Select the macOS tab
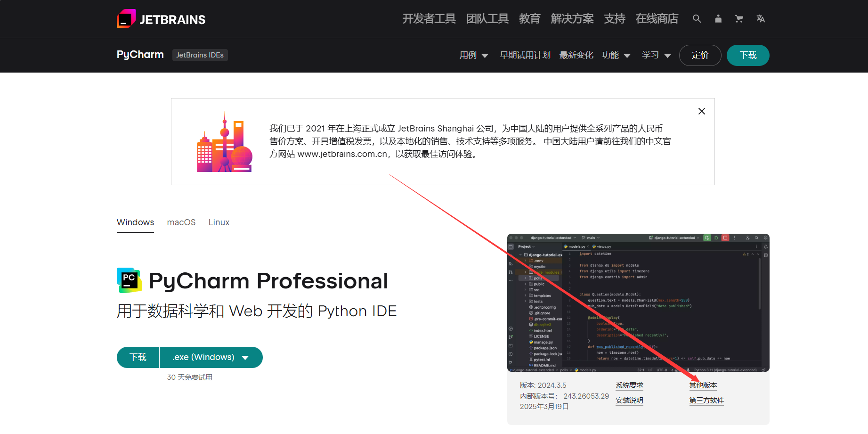 [x=181, y=222]
